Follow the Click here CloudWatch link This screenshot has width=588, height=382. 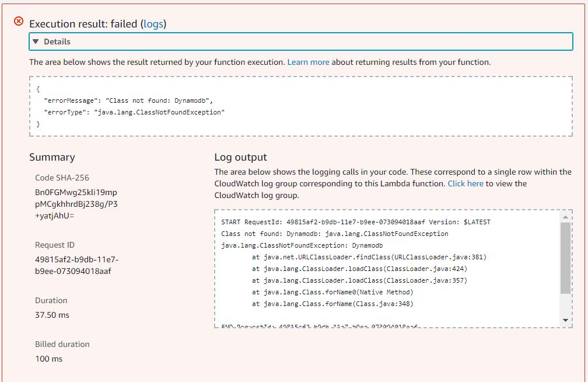[x=466, y=183]
